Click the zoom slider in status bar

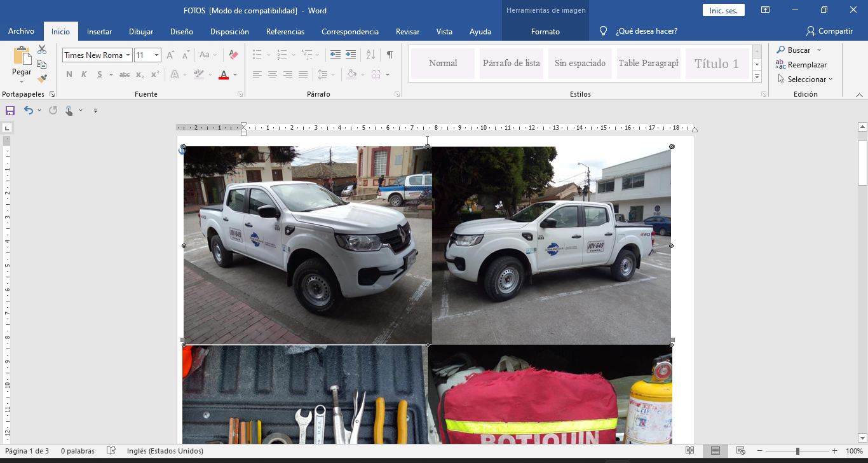(797, 451)
